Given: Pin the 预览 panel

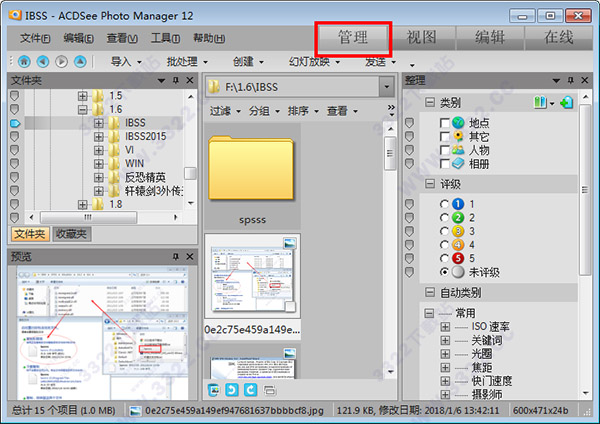Looking at the screenshot, I should [x=176, y=256].
